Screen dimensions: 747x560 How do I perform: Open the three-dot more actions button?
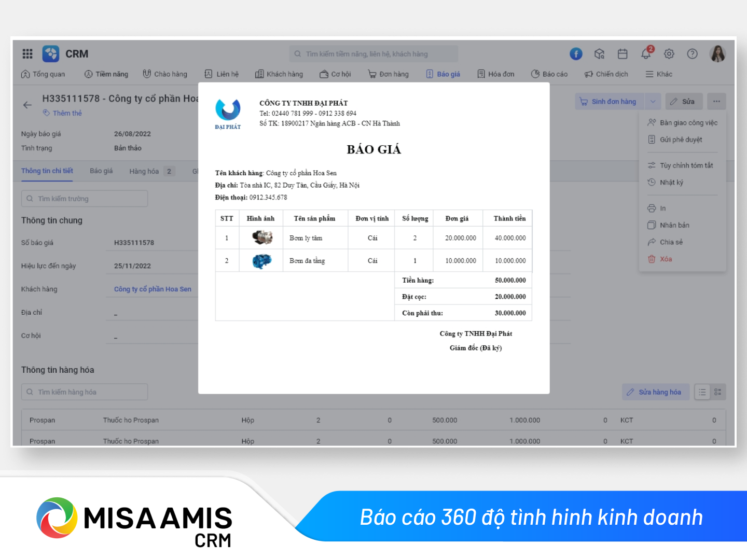pos(716,102)
